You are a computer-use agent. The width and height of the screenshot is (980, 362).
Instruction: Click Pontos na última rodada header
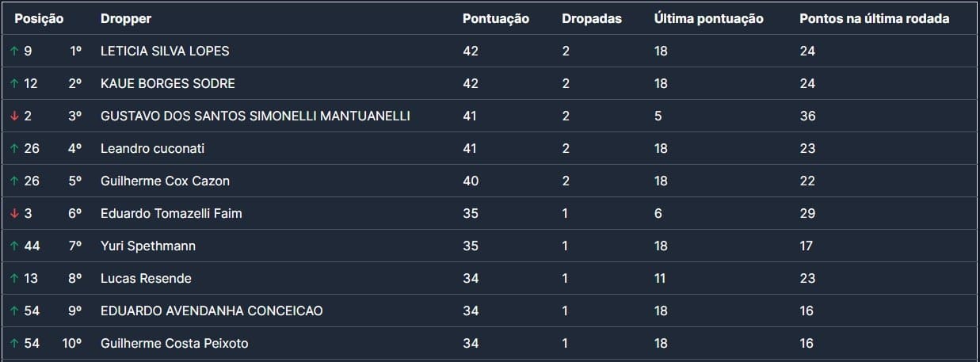pyautogui.click(x=874, y=18)
